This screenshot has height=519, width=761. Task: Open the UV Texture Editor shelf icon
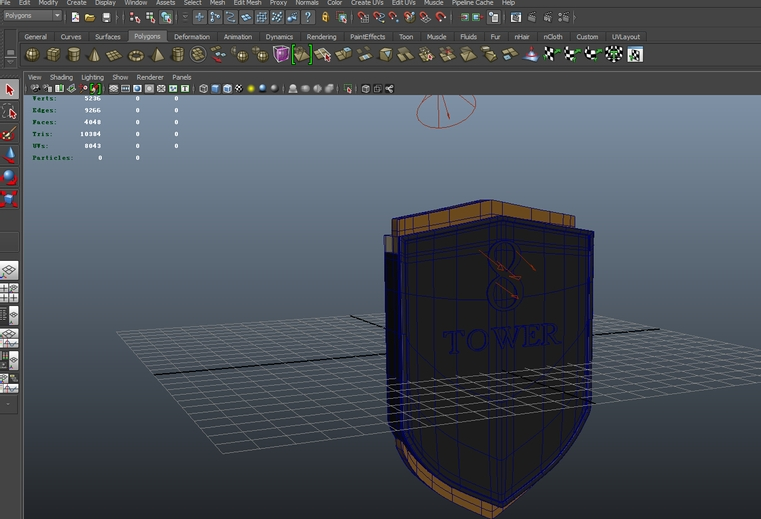point(635,54)
